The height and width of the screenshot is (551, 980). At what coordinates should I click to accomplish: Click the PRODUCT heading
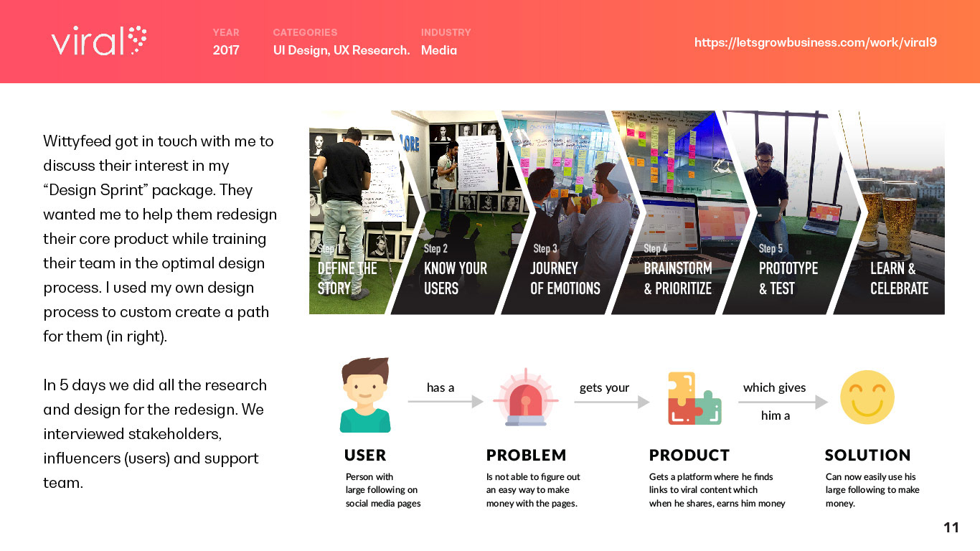(x=689, y=456)
